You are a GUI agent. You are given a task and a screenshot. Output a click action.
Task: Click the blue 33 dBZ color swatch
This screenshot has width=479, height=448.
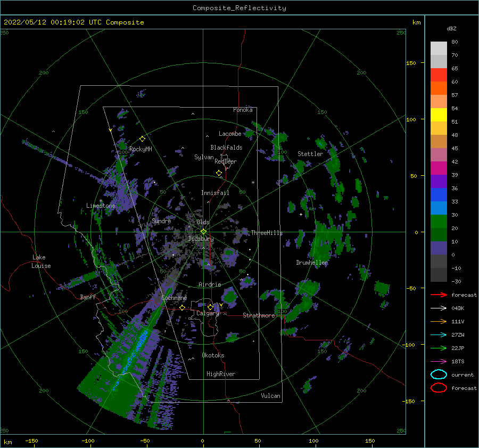(439, 195)
